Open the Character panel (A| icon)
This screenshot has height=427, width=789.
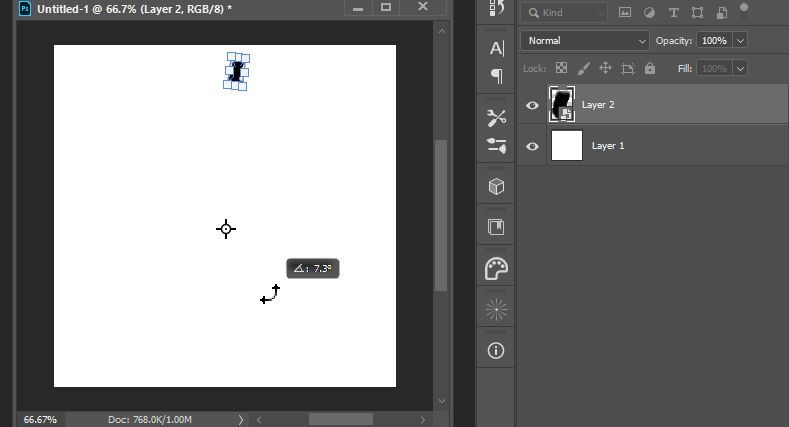[496, 48]
